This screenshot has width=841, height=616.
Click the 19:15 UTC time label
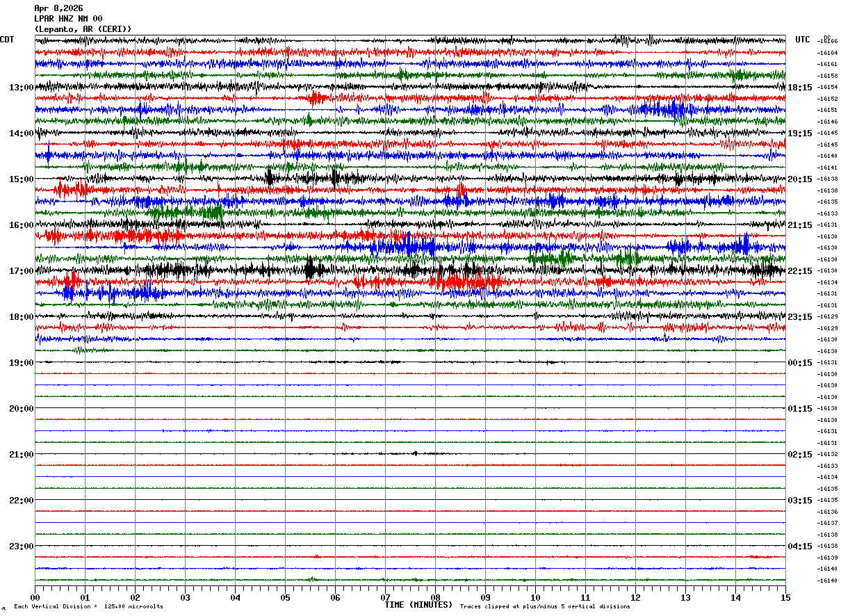click(x=799, y=133)
